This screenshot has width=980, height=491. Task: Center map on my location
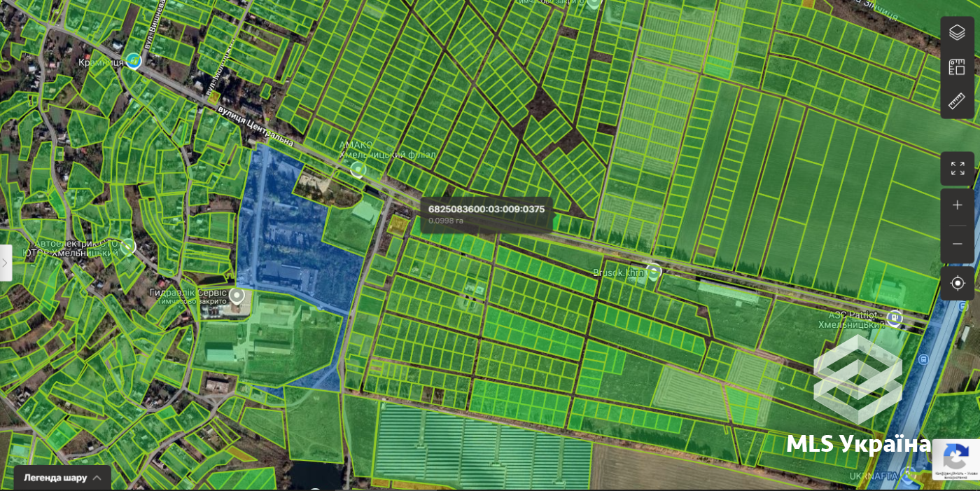click(x=957, y=283)
